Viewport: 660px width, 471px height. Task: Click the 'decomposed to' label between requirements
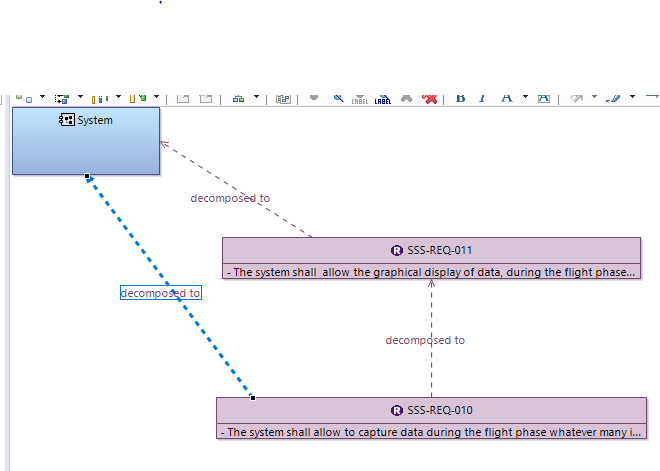point(425,340)
